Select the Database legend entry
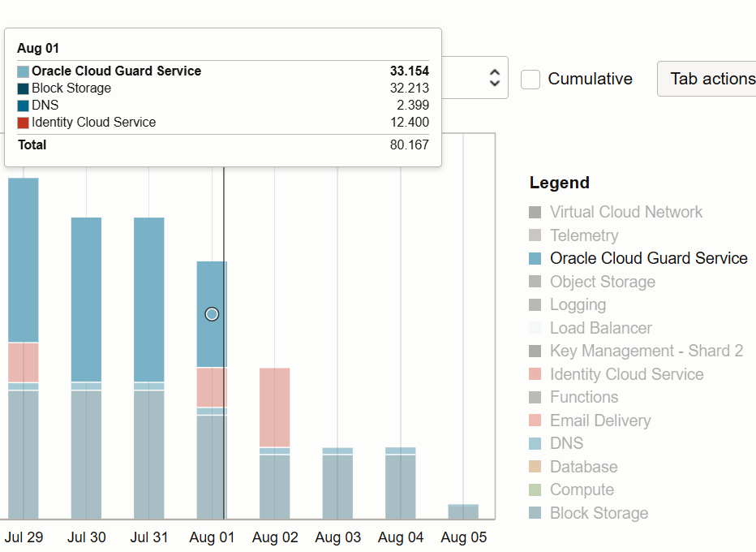The image size is (756, 552). [573, 467]
